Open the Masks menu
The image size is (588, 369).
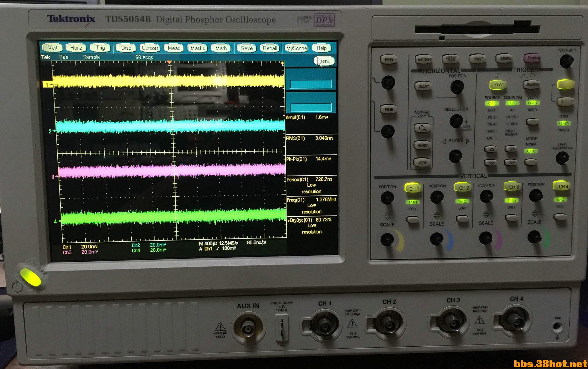coord(198,48)
